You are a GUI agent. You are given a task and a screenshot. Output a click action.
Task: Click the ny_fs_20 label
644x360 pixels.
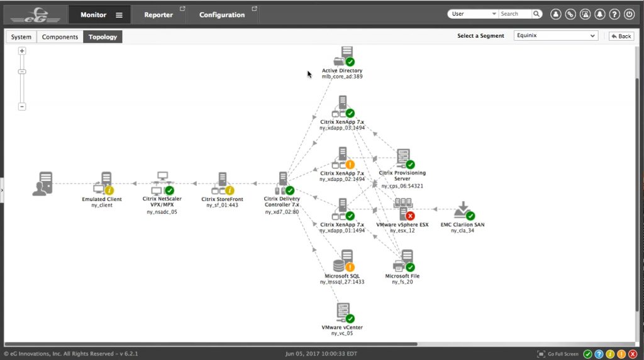(402, 282)
